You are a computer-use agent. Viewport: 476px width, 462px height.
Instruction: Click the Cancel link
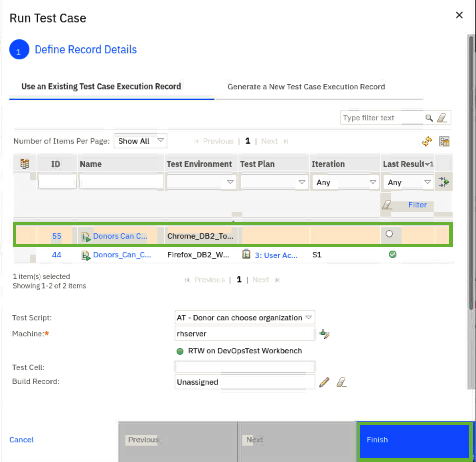click(x=21, y=440)
